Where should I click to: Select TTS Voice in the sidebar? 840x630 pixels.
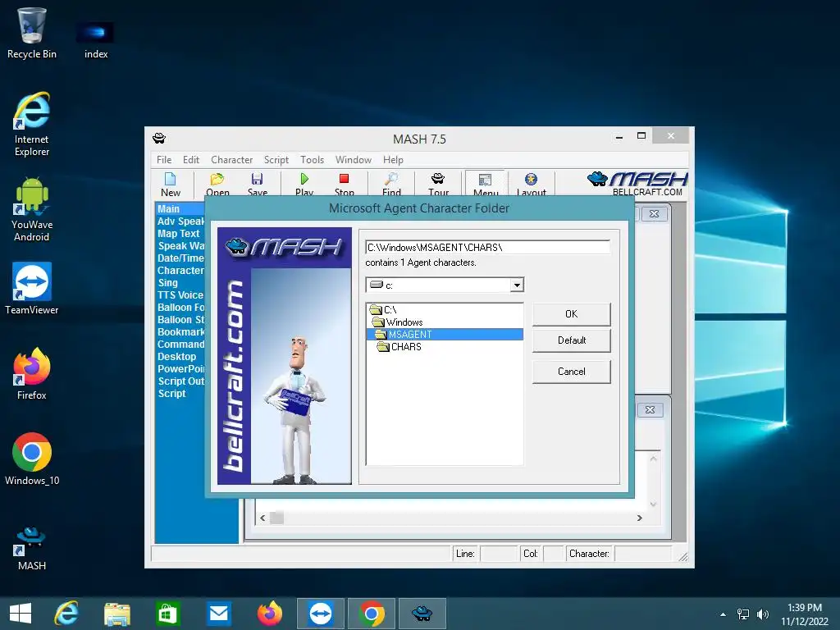[x=180, y=295]
